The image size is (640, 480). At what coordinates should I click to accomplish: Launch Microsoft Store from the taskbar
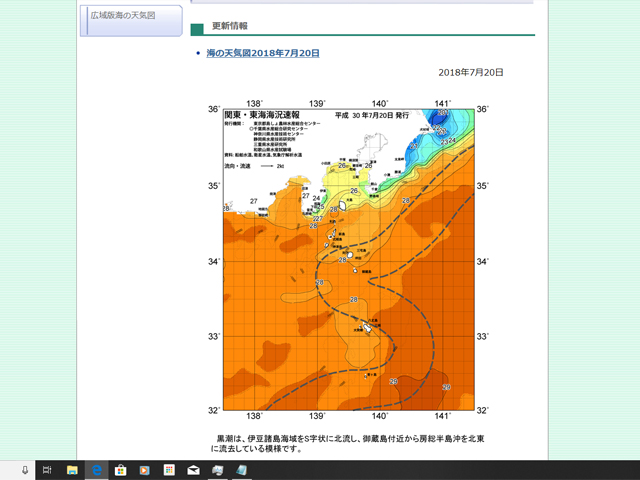[x=121, y=469]
